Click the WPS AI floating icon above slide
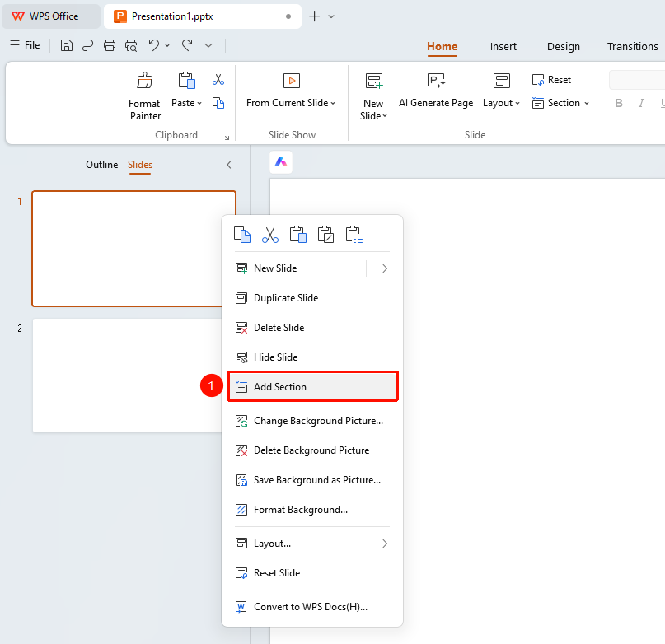 point(281,162)
